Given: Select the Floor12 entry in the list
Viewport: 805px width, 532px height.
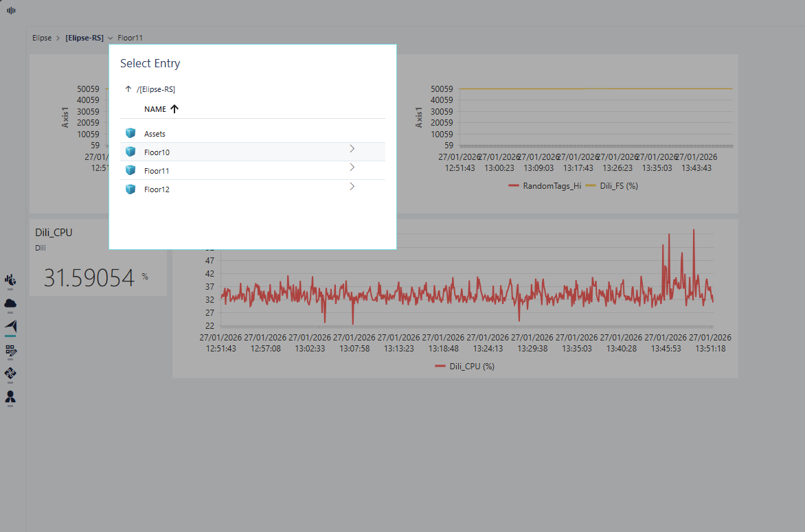Looking at the screenshot, I should coord(157,189).
